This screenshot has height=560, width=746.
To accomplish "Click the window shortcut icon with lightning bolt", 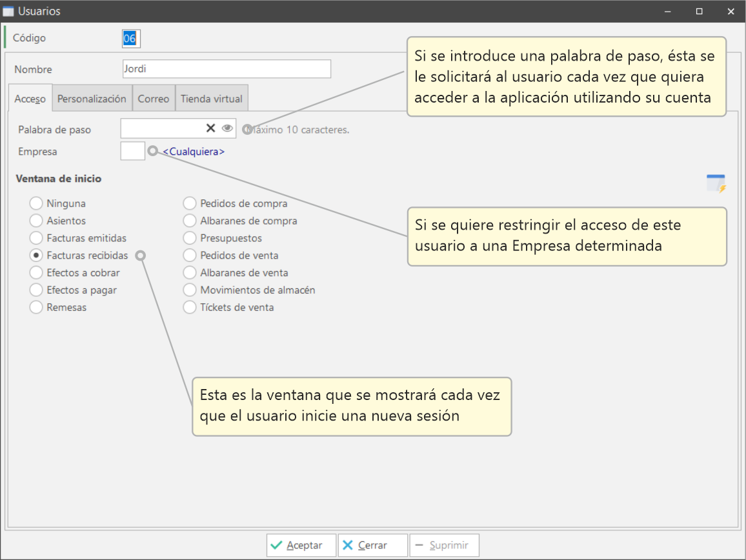I will click(x=716, y=183).
